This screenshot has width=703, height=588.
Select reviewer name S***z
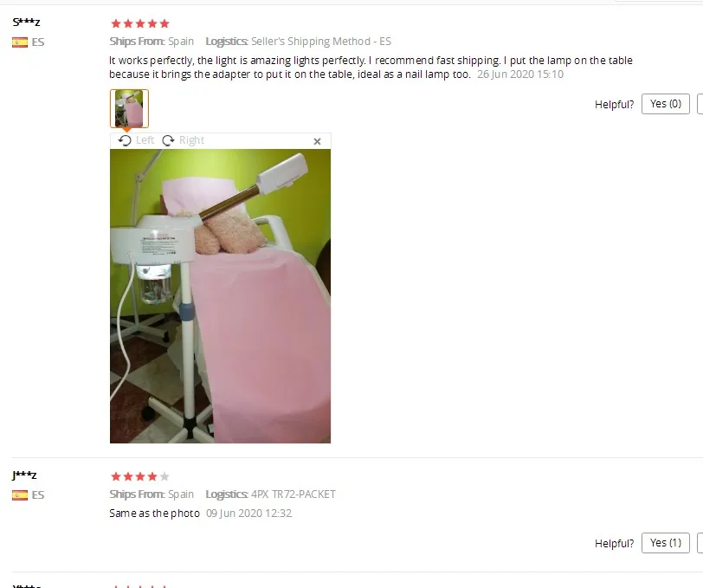point(27,22)
